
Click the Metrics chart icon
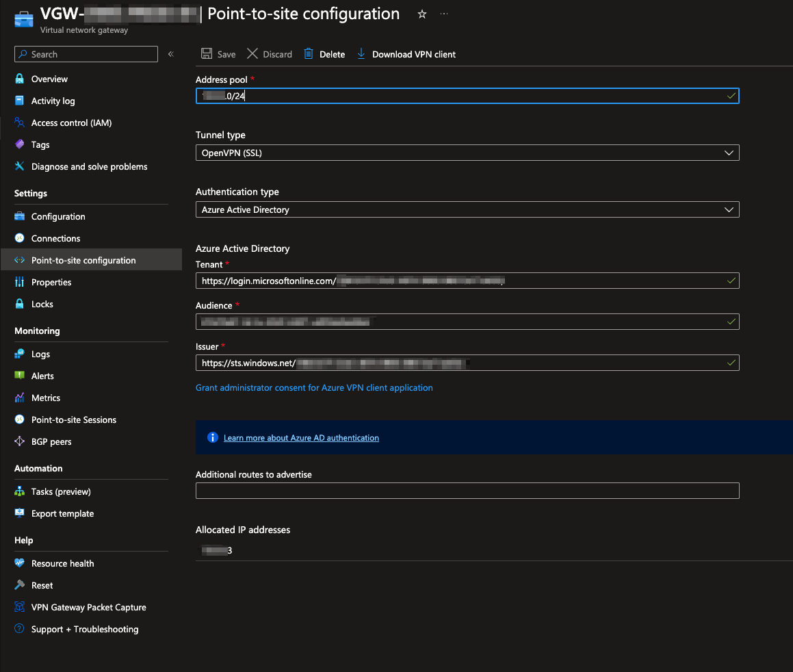[19, 398]
